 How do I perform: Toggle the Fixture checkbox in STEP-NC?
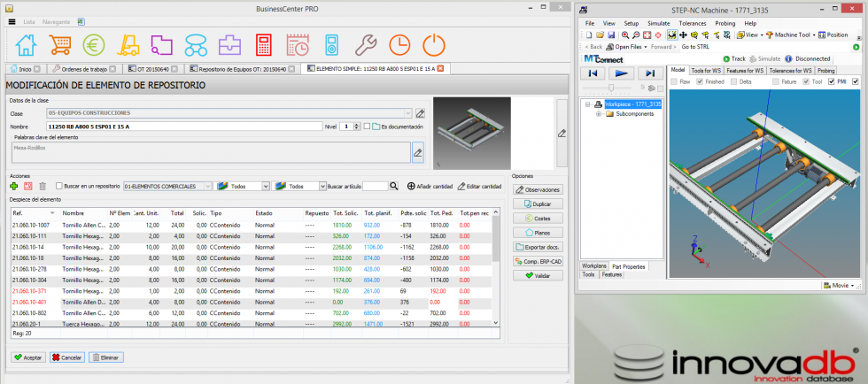click(776, 81)
